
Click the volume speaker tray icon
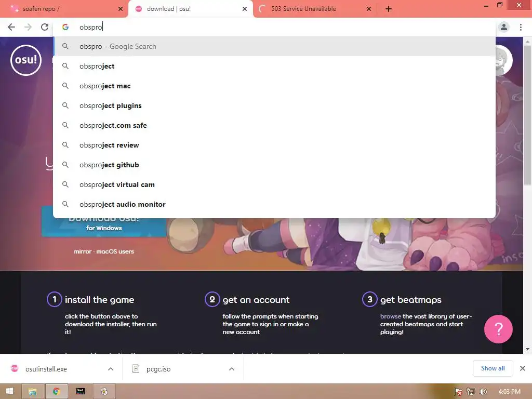tap(483, 392)
